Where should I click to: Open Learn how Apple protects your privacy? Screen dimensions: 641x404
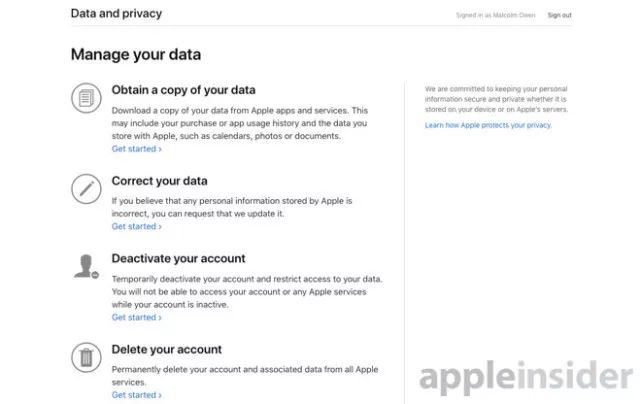(x=488, y=126)
